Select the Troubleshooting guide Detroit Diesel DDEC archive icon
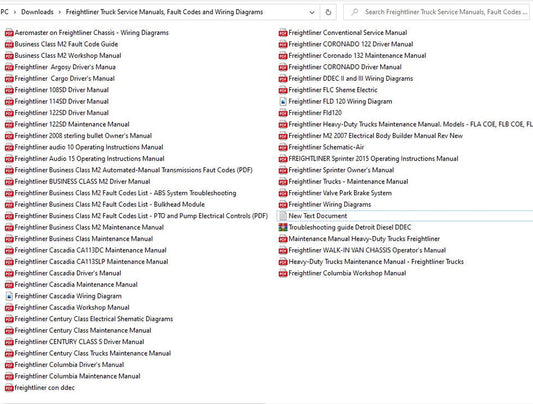 click(x=283, y=227)
